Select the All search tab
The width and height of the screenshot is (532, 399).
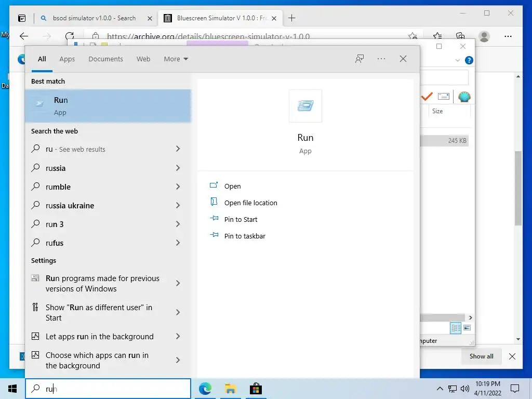coord(42,59)
